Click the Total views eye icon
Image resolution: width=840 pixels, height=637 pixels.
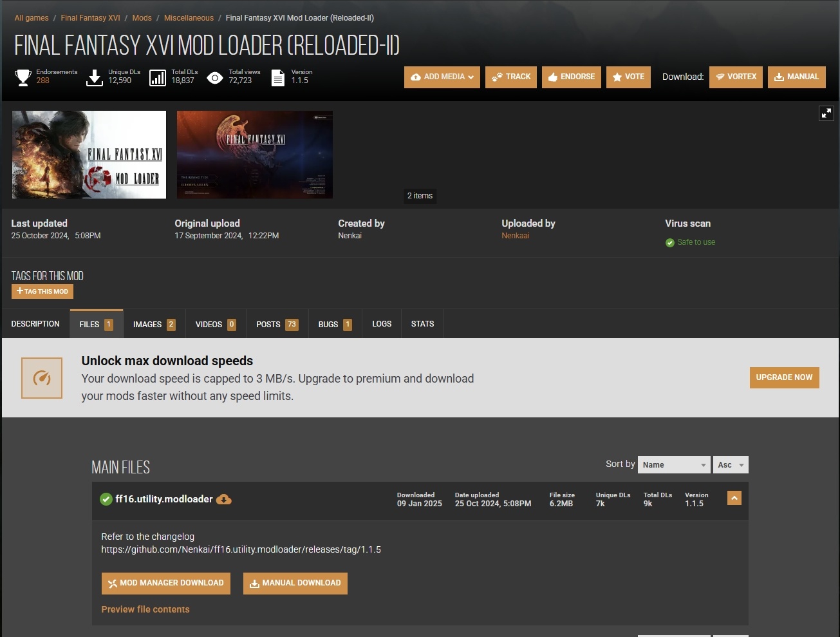tap(215, 78)
